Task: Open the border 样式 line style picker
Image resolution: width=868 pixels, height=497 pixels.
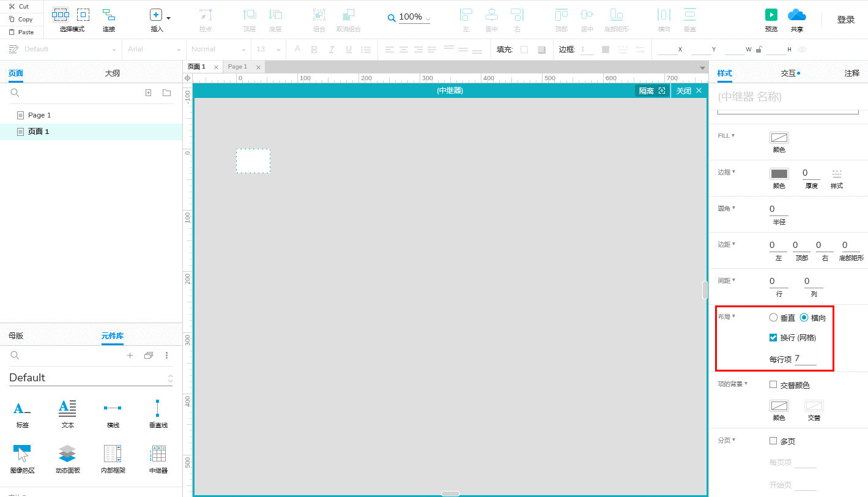Action: click(x=837, y=174)
